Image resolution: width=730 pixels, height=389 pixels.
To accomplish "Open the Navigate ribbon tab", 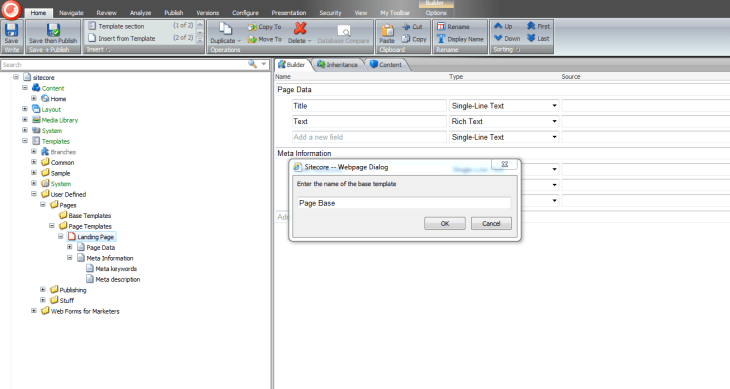I will click(x=71, y=13).
